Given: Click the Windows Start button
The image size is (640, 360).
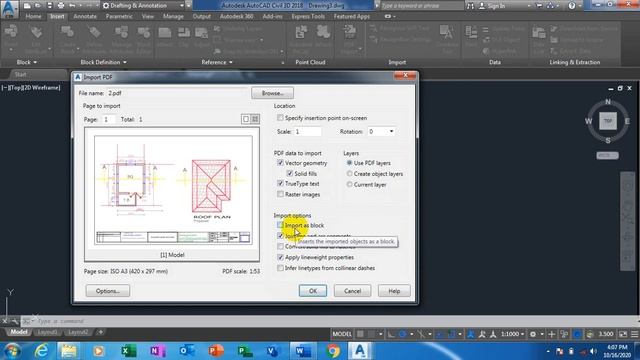Looking at the screenshot, I should click(x=12, y=351).
